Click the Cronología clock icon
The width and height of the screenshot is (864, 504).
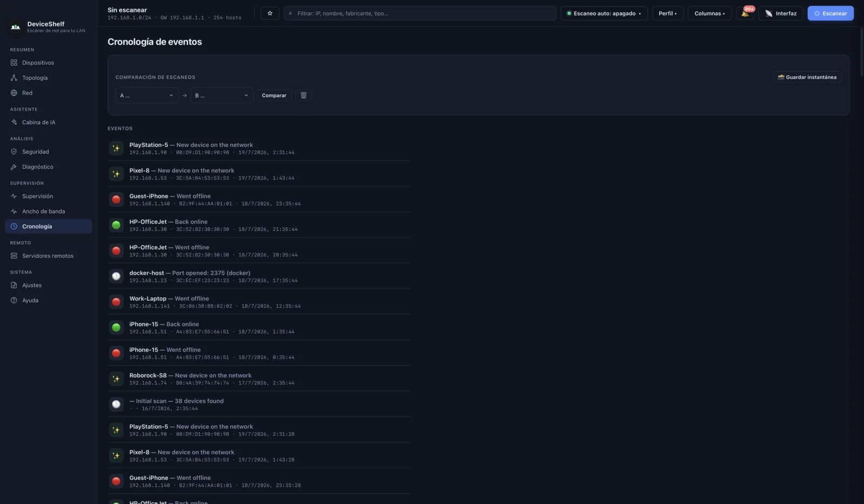point(14,227)
